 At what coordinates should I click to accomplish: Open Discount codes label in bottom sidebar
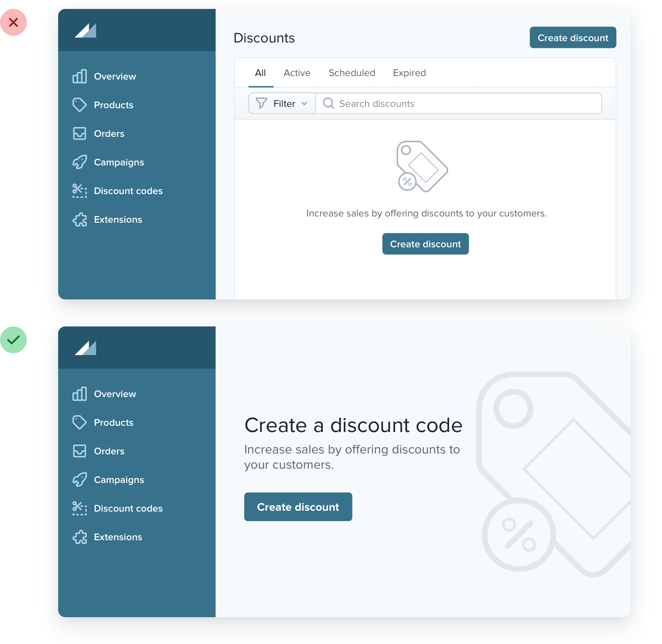coord(128,508)
